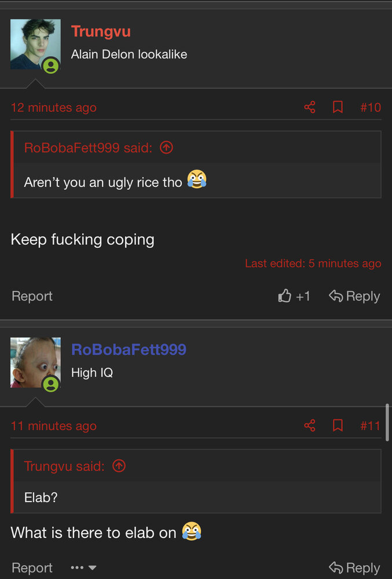This screenshot has height=579, width=392.
Task: Bookmark post #10
Action: [338, 107]
